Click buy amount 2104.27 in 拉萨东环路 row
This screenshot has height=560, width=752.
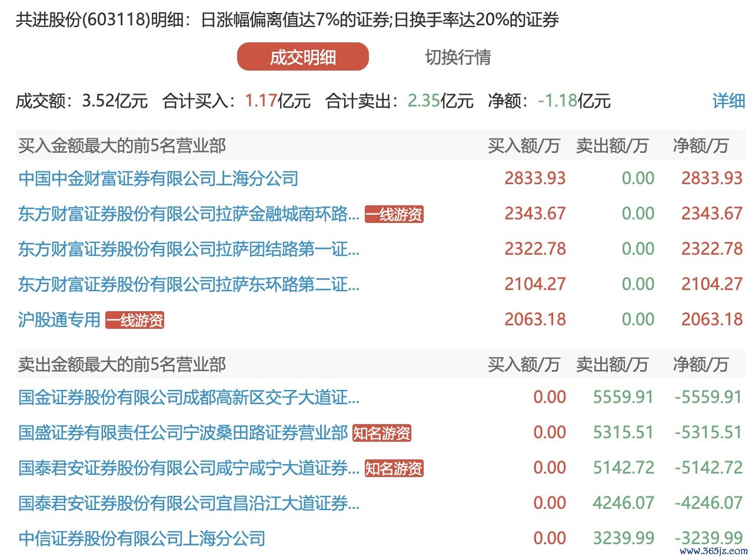535,284
